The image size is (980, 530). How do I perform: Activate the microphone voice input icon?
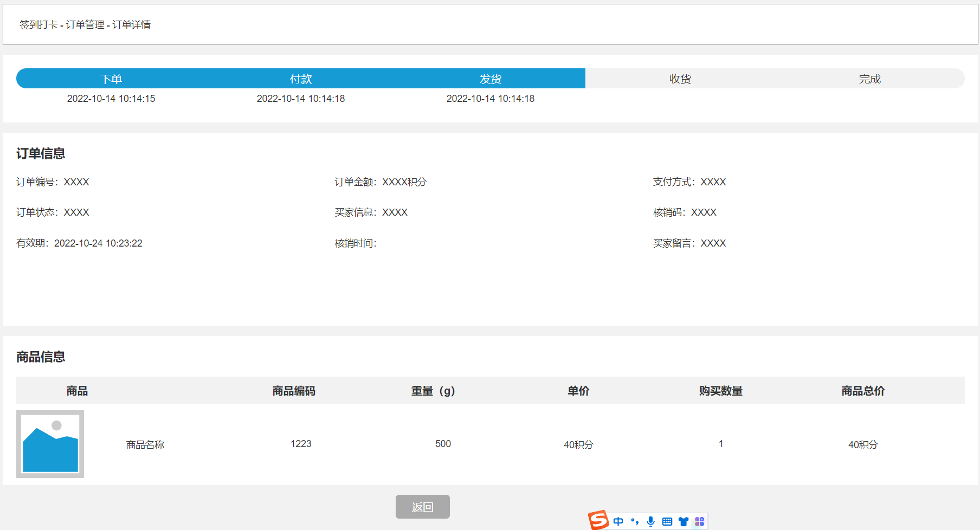[651, 521]
